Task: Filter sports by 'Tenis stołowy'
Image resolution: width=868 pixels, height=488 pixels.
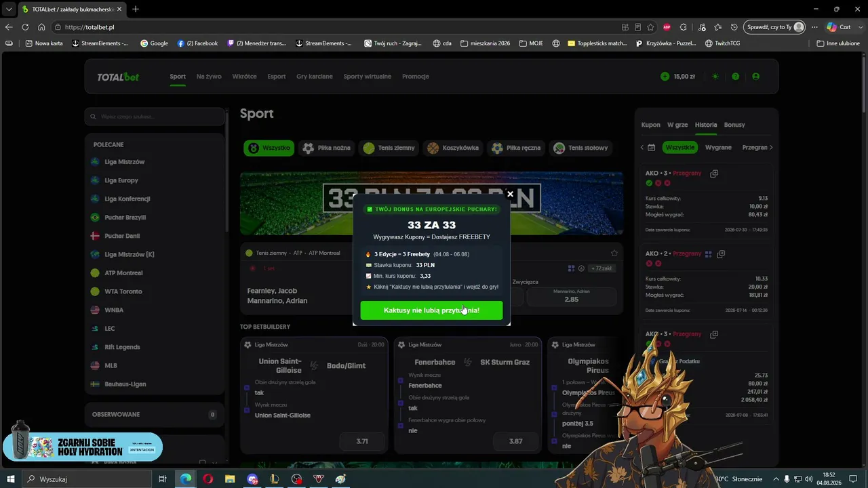Action: pyautogui.click(x=580, y=148)
